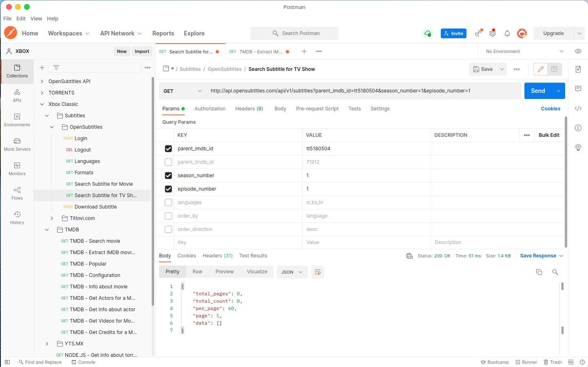Image resolution: width=588 pixels, height=367 pixels.
Task: Create a new collection with plus icon
Action: coord(42,68)
